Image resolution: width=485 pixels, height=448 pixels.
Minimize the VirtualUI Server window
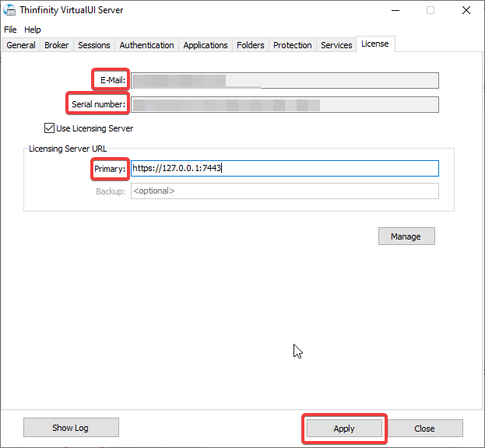[x=395, y=11]
